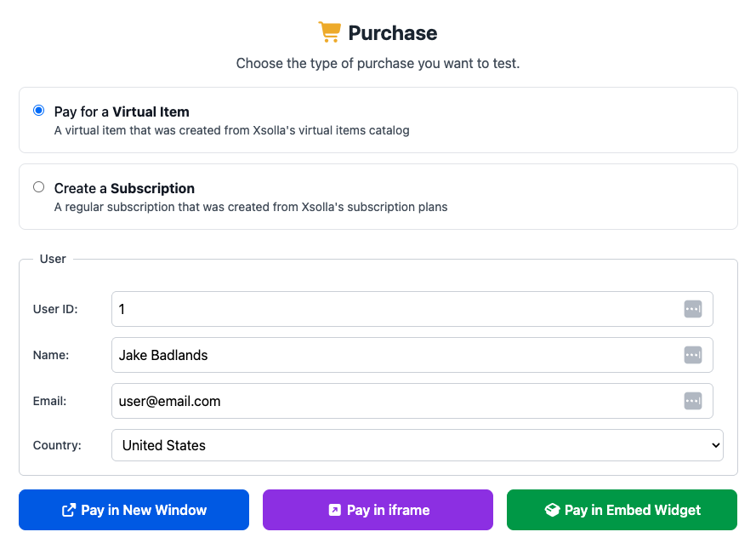Image resolution: width=756 pixels, height=549 pixels.
Task: Click the external link icon on blue button
Action: (x=69, y=511)
